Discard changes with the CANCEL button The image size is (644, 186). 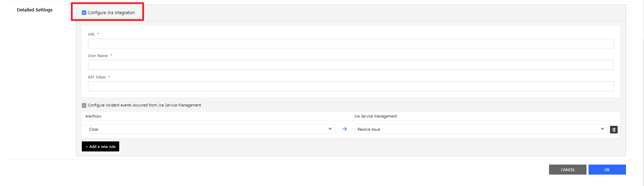pos(567,170)
